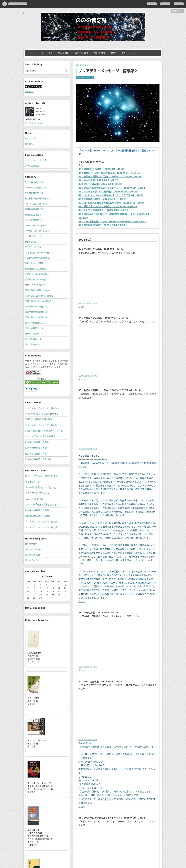186x868 pixels.
Task: Click the プレアデスメッセージ category tag under the title
Action: tap(85, 78)
